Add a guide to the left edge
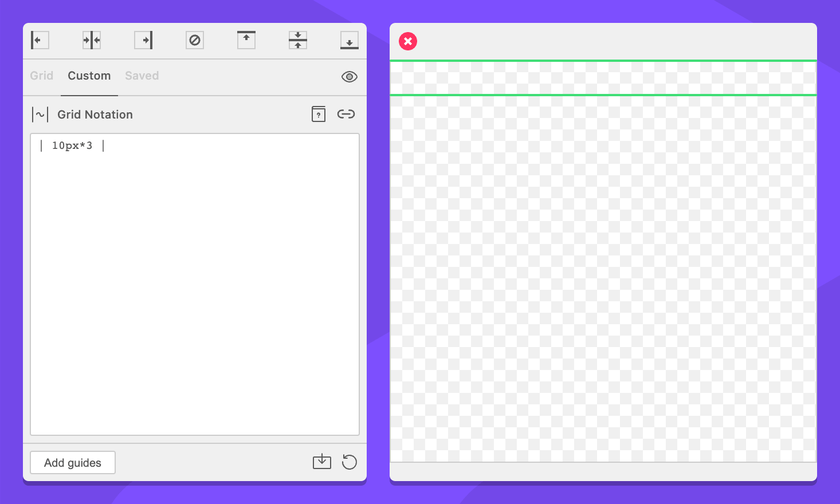Image resolution: width=840 pixels, height=504 pixels. tap(40, 40)
